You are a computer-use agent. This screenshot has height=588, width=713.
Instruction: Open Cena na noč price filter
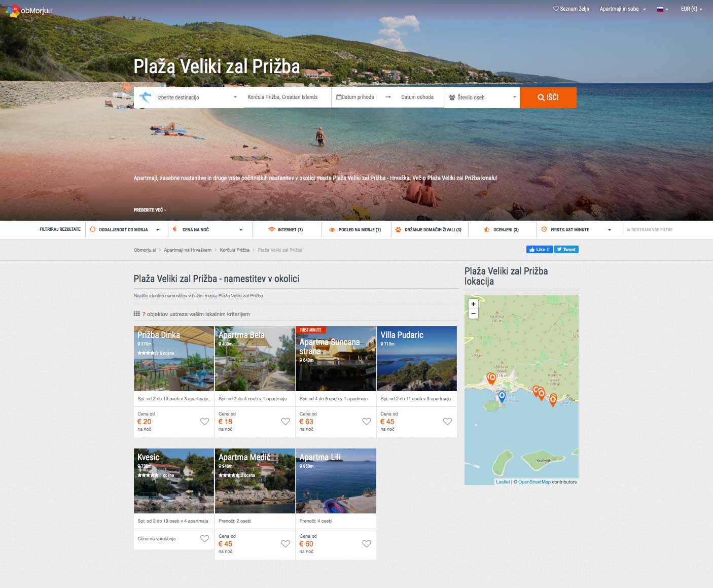click(207, 230)
